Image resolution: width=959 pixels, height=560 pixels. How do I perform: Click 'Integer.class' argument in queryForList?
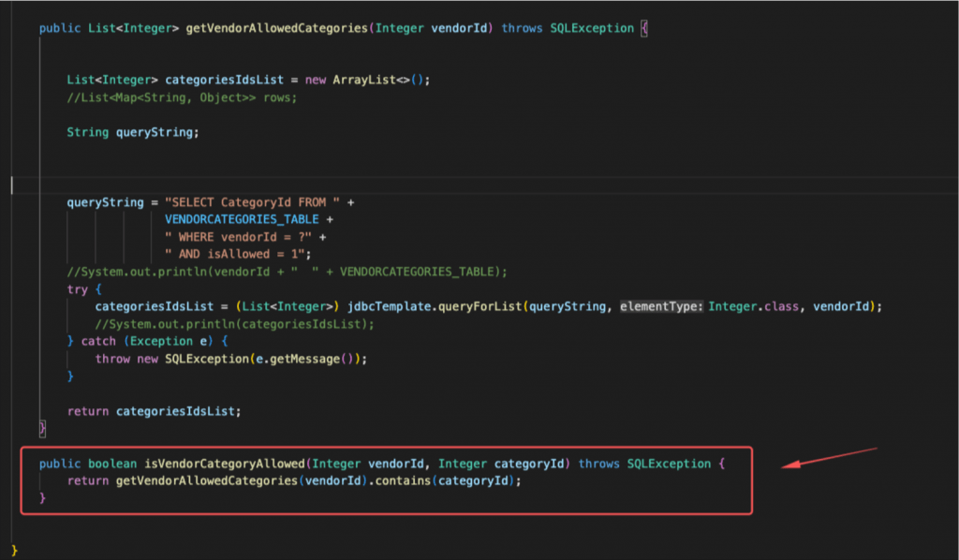(754, 306)
